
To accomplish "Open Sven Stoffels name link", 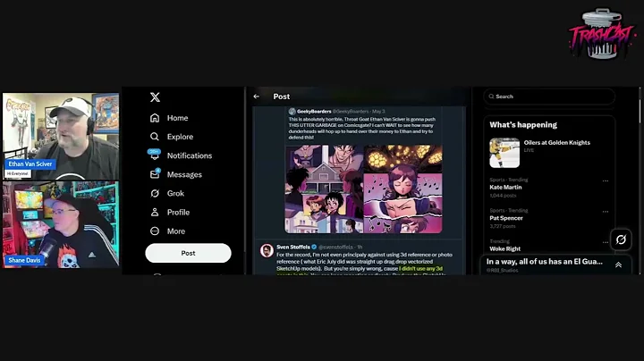I will click(x=293, y=247).
